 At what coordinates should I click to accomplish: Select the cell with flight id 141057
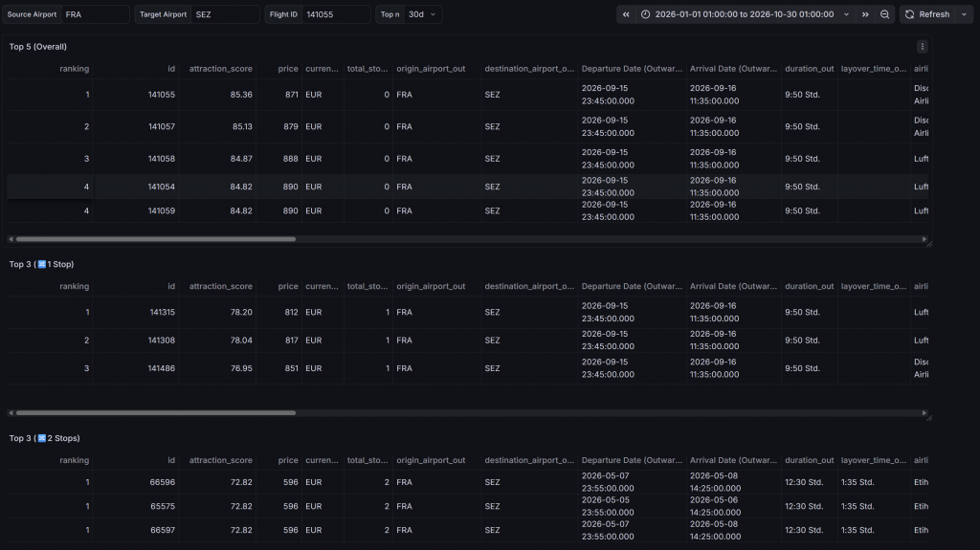(162, 126)
